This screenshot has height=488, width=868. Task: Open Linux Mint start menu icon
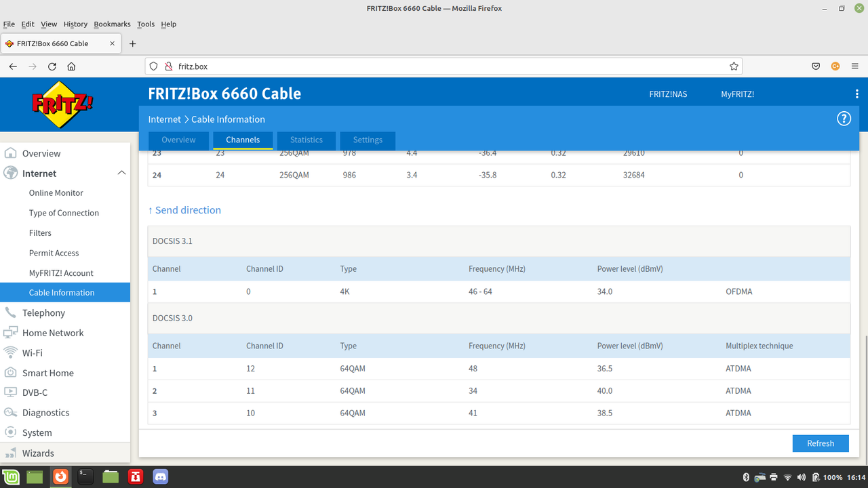tap(10, 477)
